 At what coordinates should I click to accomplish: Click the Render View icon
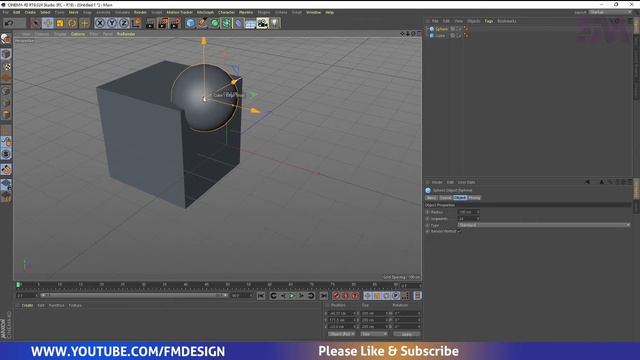point(150,23)
